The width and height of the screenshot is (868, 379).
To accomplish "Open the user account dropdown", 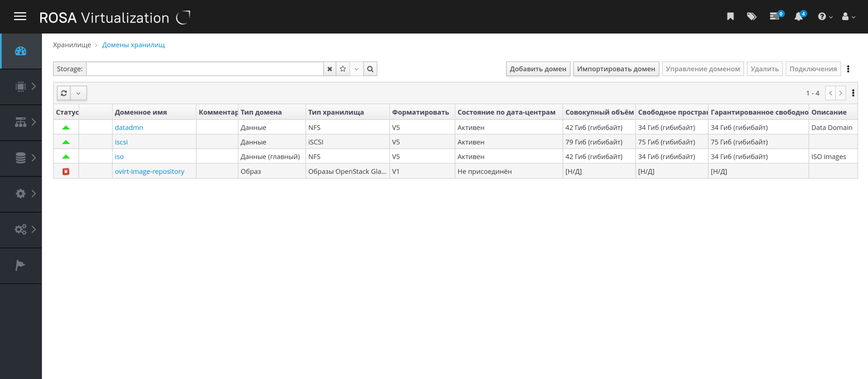I will click(x=848, y=16).
